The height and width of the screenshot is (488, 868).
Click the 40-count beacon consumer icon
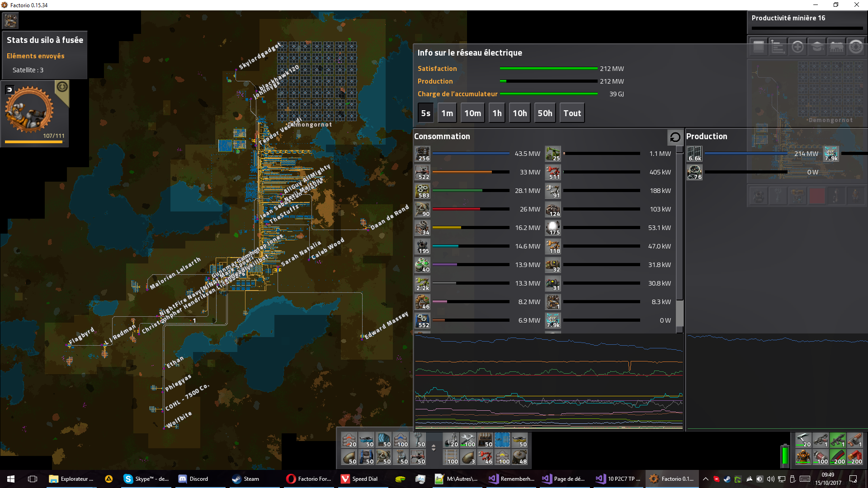(x=422, y=265)
